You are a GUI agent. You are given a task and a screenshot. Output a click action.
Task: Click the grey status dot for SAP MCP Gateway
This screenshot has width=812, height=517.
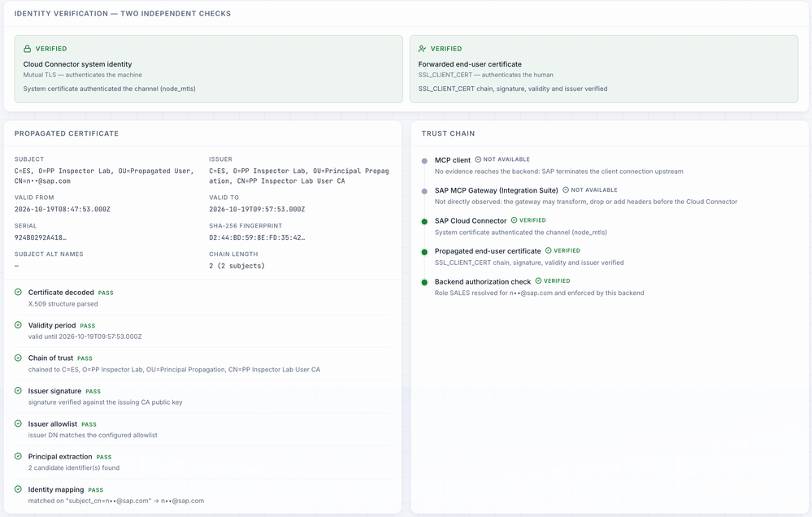(x=424, y=191)
